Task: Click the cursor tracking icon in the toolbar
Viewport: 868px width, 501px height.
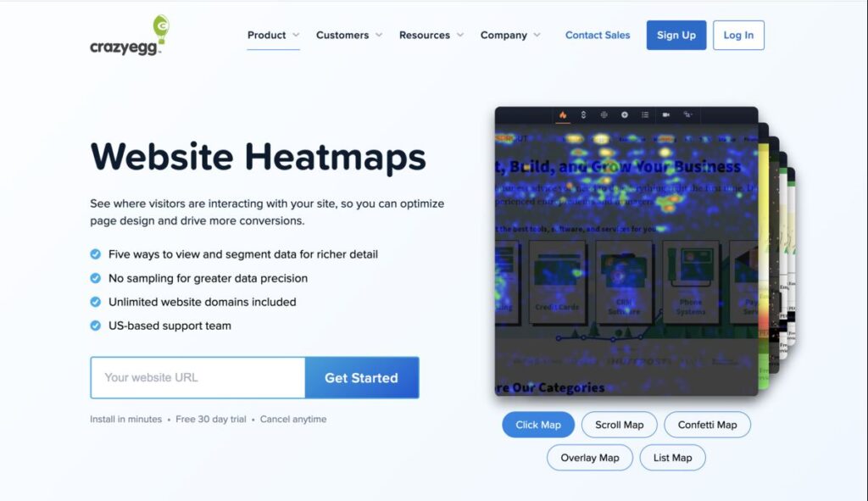Action: [685, 114]
